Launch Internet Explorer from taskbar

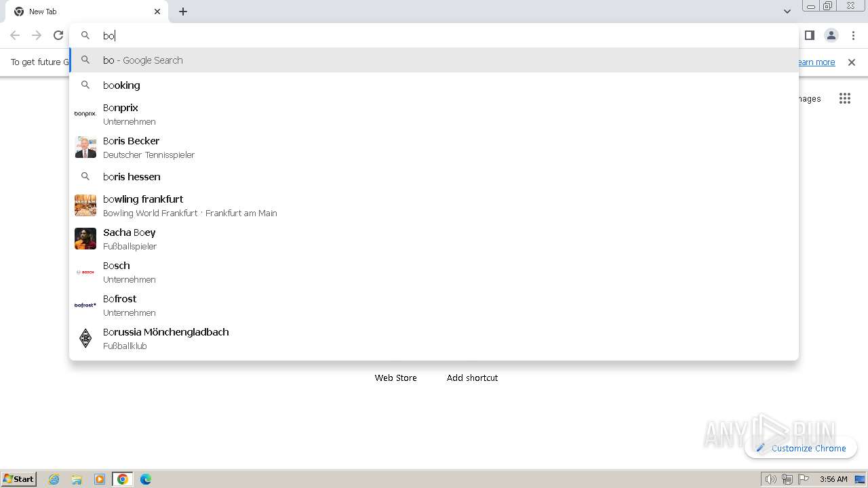click(x=54, y=479)
